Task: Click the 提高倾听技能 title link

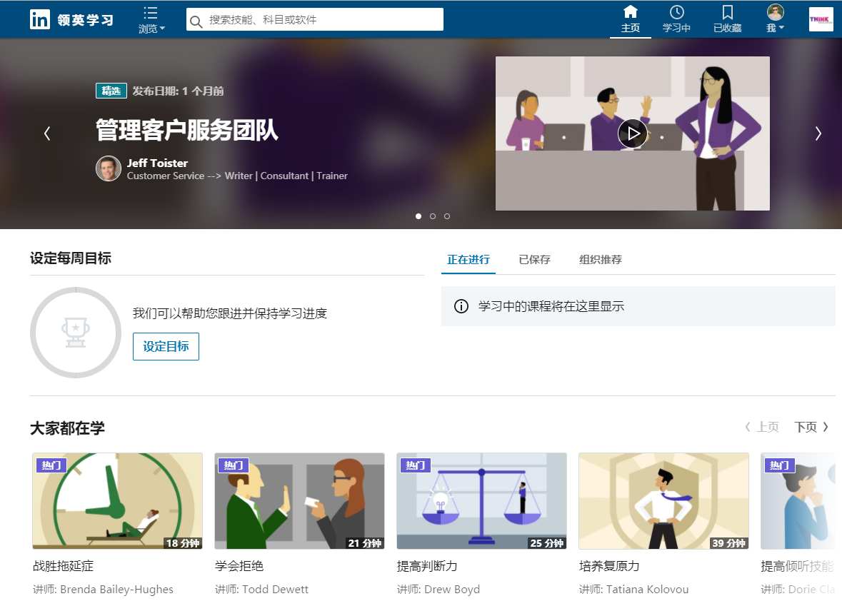Action: coord(798,566)
